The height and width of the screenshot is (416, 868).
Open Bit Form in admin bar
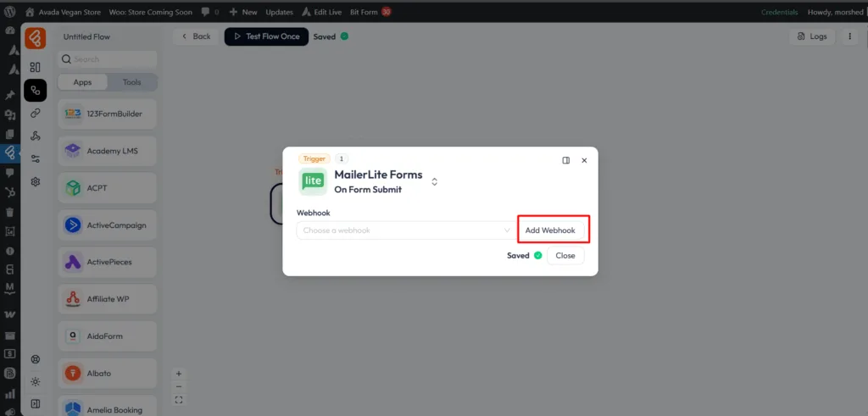[370, 12]
